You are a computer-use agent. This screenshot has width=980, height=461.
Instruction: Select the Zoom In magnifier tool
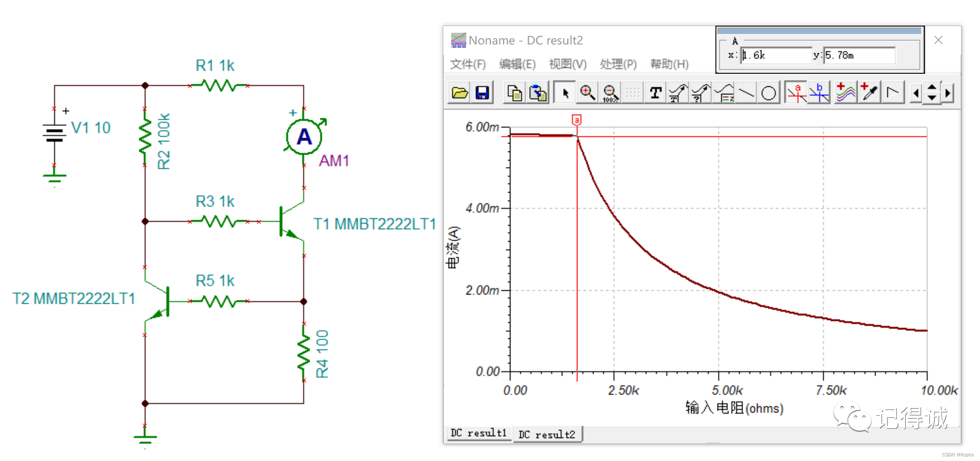coord(587,93)
